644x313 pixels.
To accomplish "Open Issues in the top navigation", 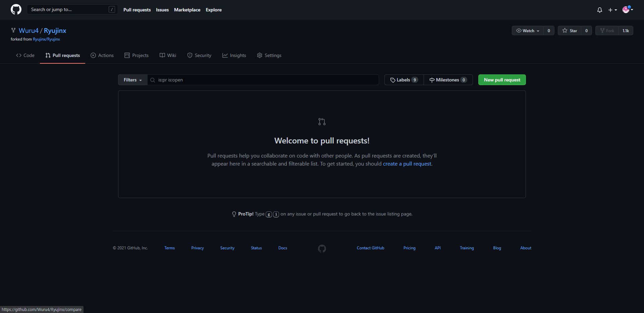I will 162,10.
